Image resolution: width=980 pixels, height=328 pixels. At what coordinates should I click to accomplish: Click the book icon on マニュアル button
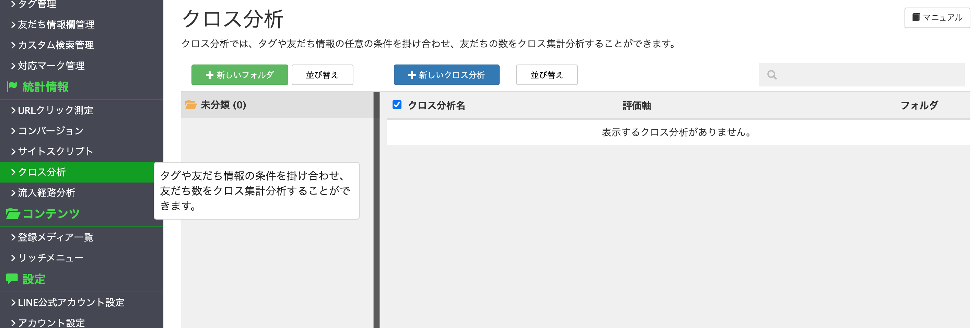tap(916, 17)
